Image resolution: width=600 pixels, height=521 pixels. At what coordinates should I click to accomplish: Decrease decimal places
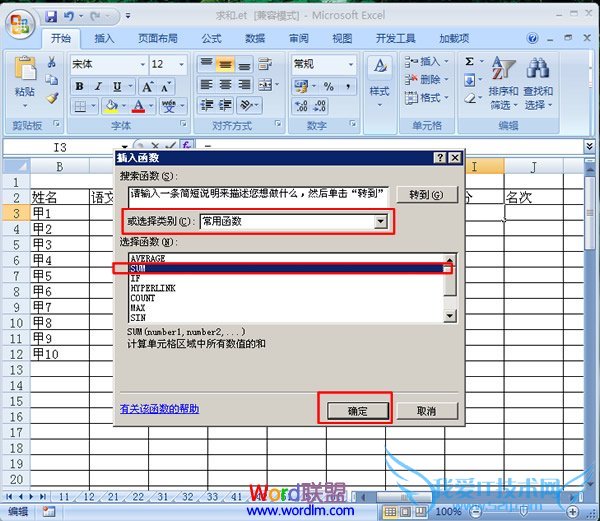pos(320,106)
